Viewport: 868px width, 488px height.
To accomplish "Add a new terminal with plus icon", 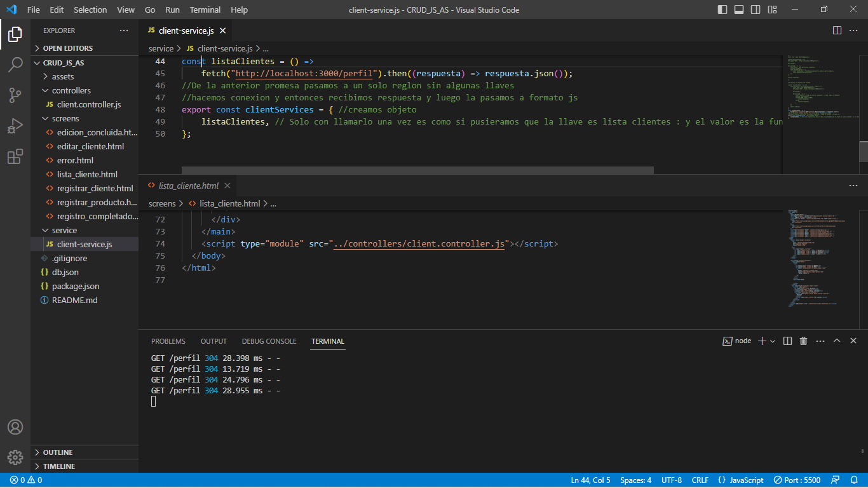I will coord(762,341).
